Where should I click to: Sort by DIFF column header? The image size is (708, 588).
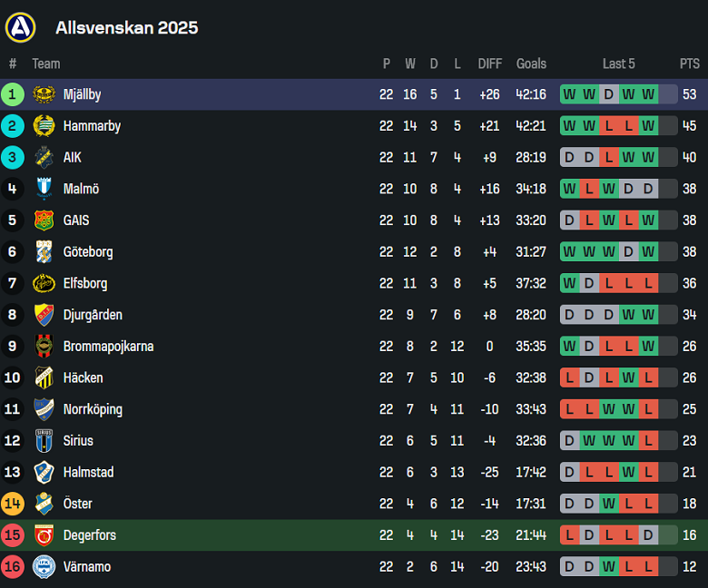tap(490, 64)
